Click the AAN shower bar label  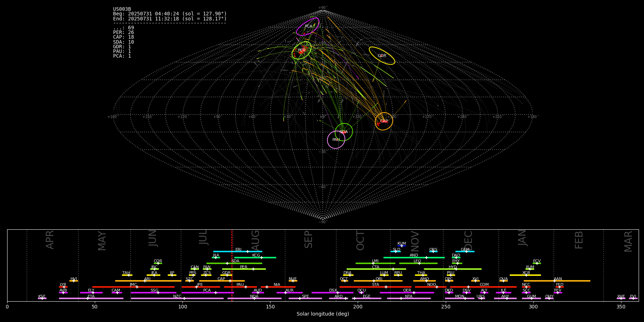[x=558, y=279]
